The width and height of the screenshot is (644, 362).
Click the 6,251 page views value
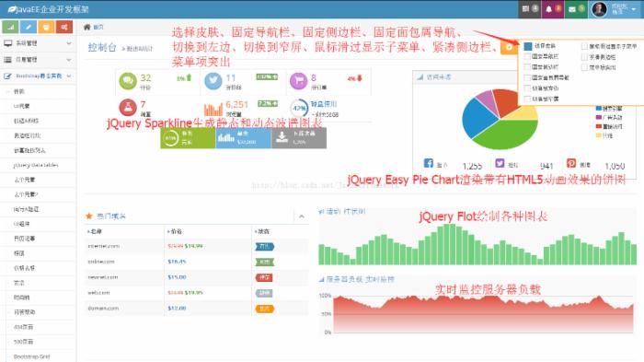point(236,104)
